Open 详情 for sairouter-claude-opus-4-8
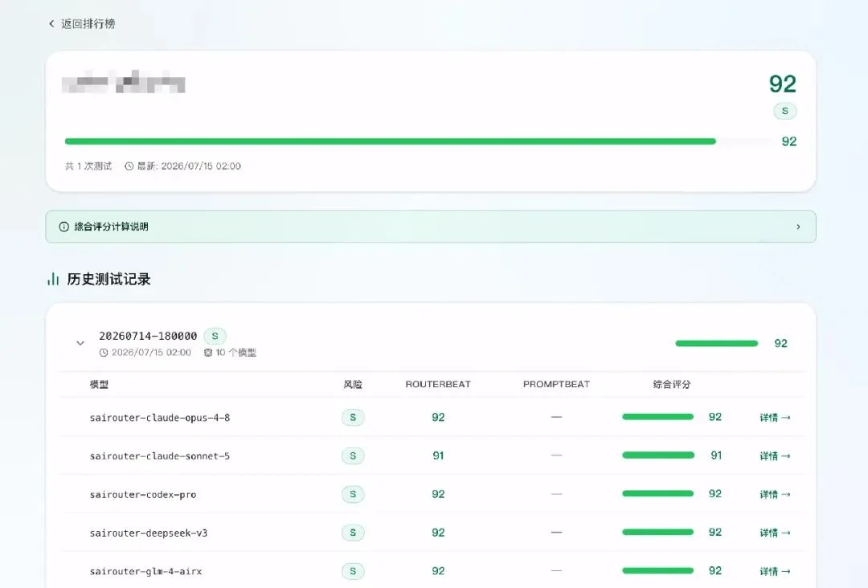Screen dimensions: 868x588 [775, 418]
